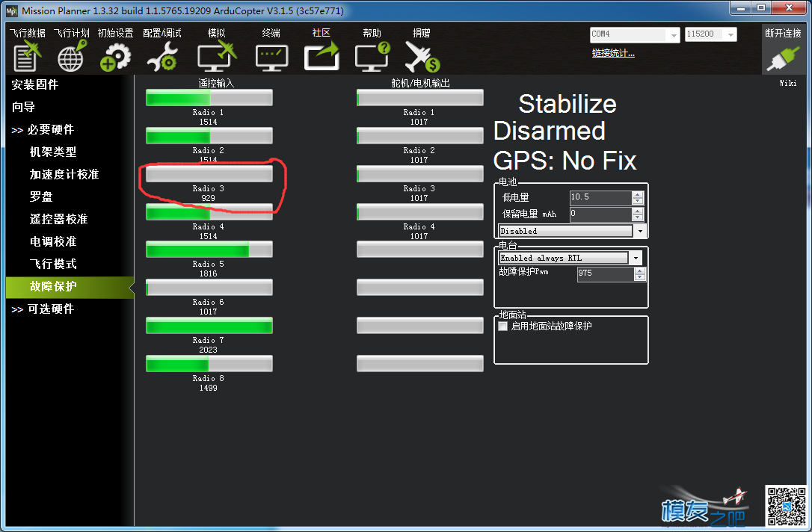This screenshot has height=532, width=812.
Task: Open the COM4 port dropdown
Action: (x=673, y=34)
